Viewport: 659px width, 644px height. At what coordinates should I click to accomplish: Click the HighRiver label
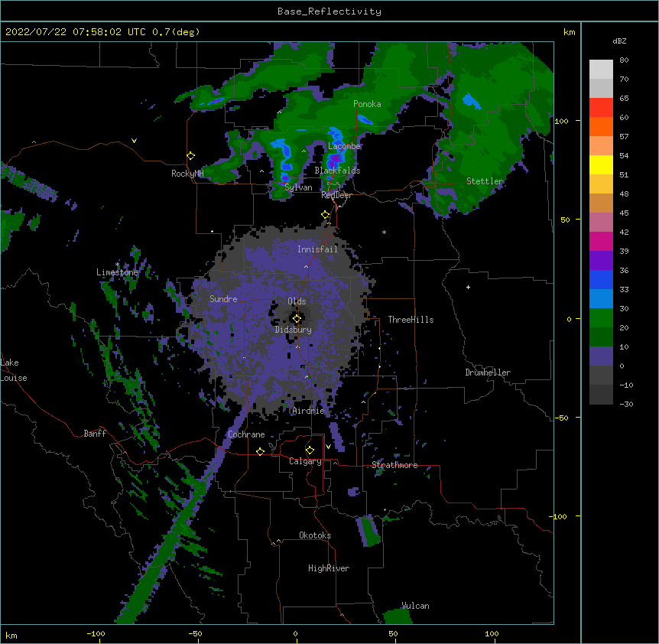point(329,568)
